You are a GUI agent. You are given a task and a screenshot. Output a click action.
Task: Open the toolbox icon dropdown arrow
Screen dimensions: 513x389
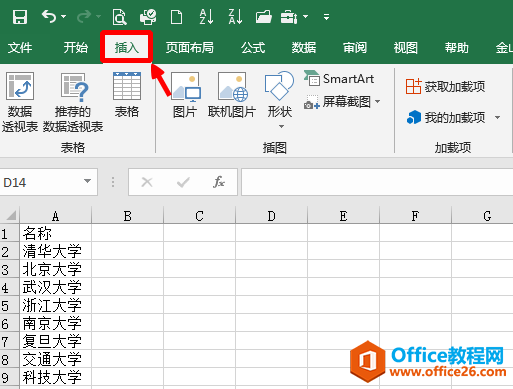[x=305, y=16]
